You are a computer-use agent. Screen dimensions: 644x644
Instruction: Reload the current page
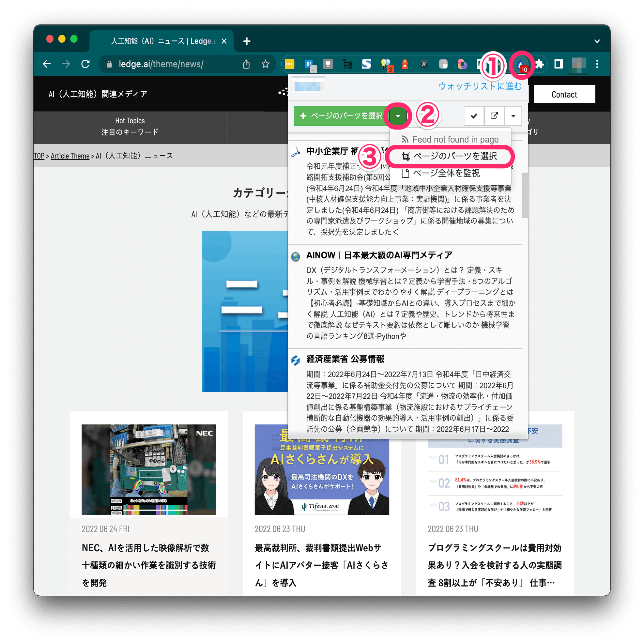coord(86,64)
